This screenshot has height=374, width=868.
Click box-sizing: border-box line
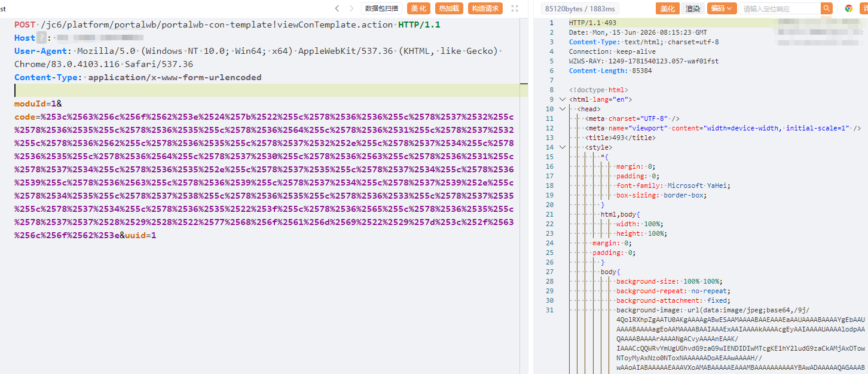click(x=661, y=195)
